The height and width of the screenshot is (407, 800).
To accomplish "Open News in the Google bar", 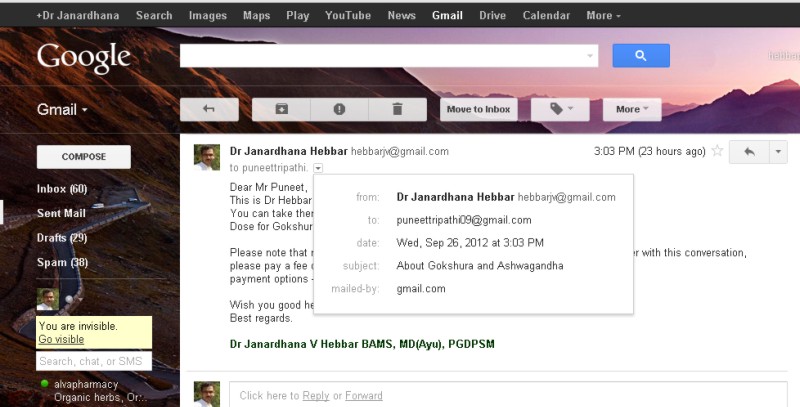I will coord(402,15).
